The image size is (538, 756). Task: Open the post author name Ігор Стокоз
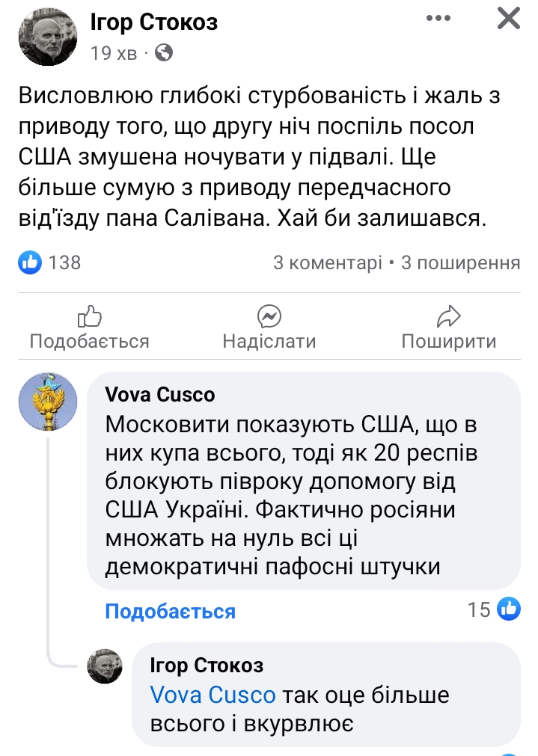coord(154,22)
